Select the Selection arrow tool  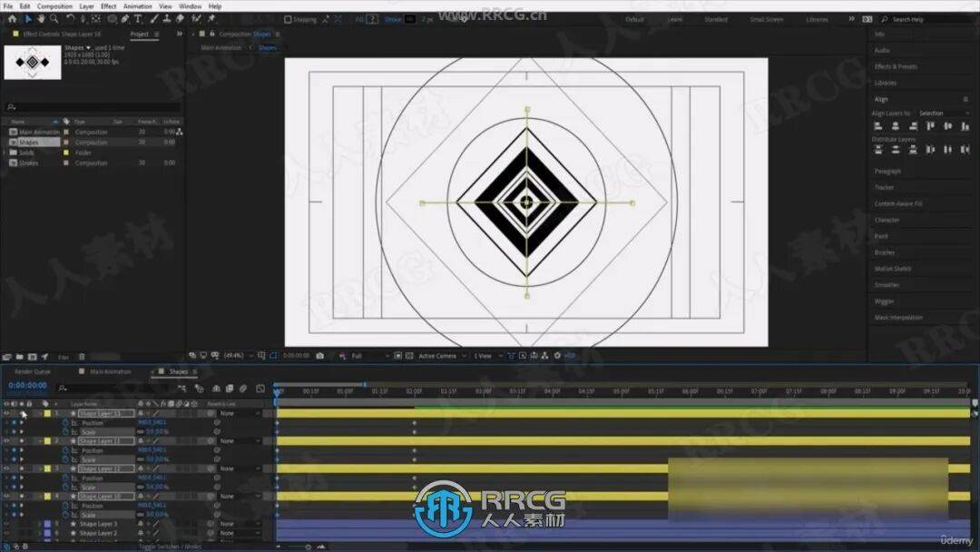(28, 18)
